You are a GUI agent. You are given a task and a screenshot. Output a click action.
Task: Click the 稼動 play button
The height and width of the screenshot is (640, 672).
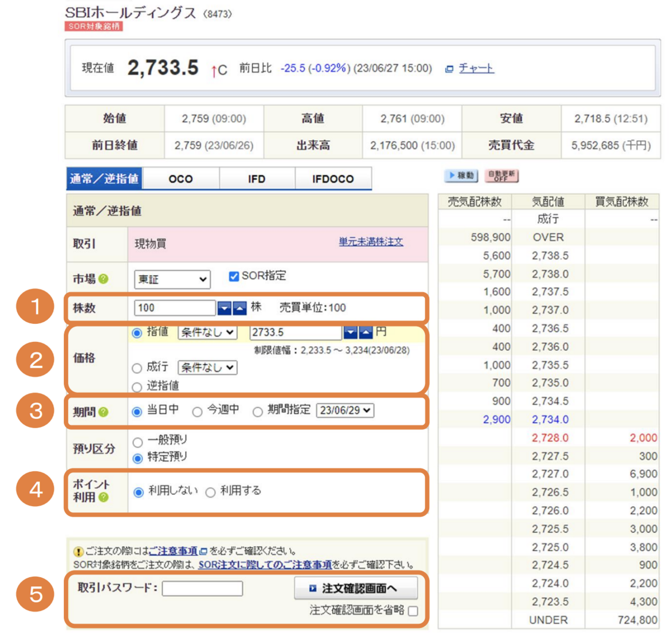tap(461, 176)
